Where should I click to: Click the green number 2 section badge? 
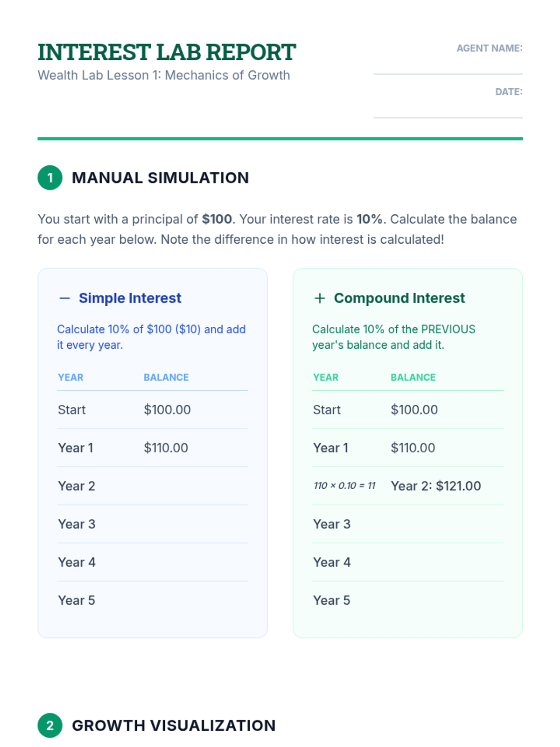[x=50, y=726]
